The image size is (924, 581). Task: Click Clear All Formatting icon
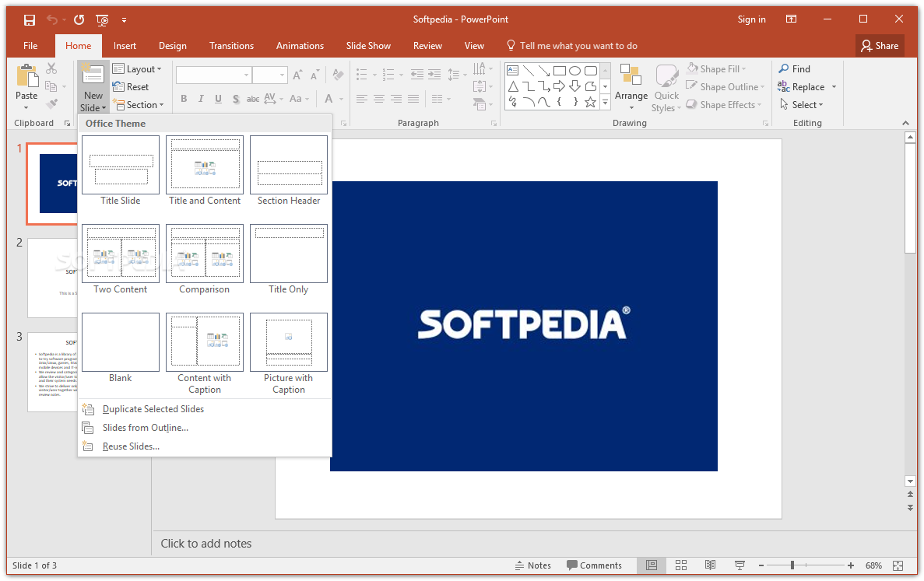(x=338, y=75)
